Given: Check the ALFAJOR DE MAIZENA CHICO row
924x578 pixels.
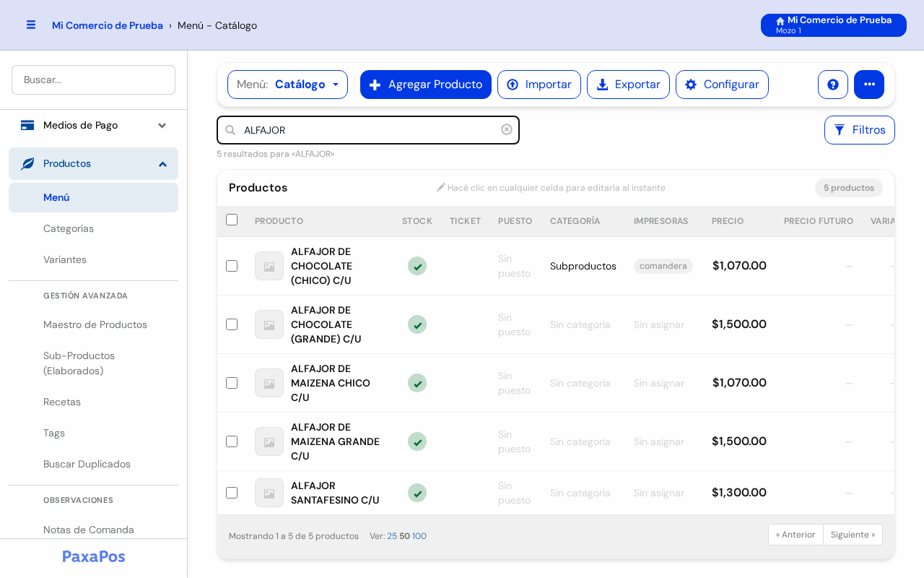Looking at the screenshot, I should click(232, 383).
